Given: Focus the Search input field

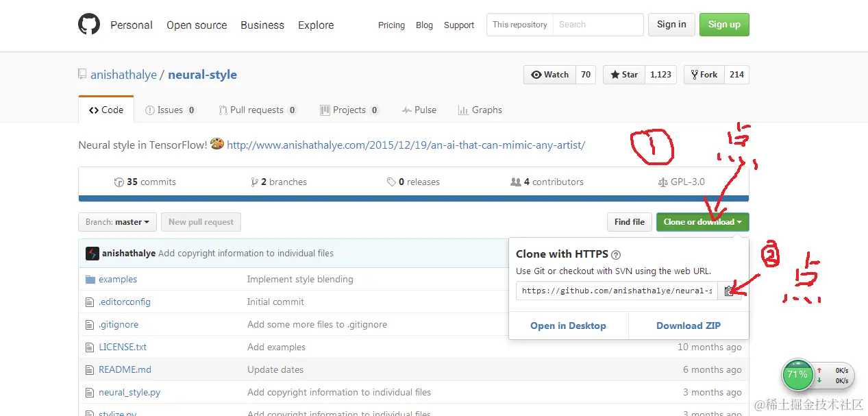Looking at the screenshot, I should point(598,25).
